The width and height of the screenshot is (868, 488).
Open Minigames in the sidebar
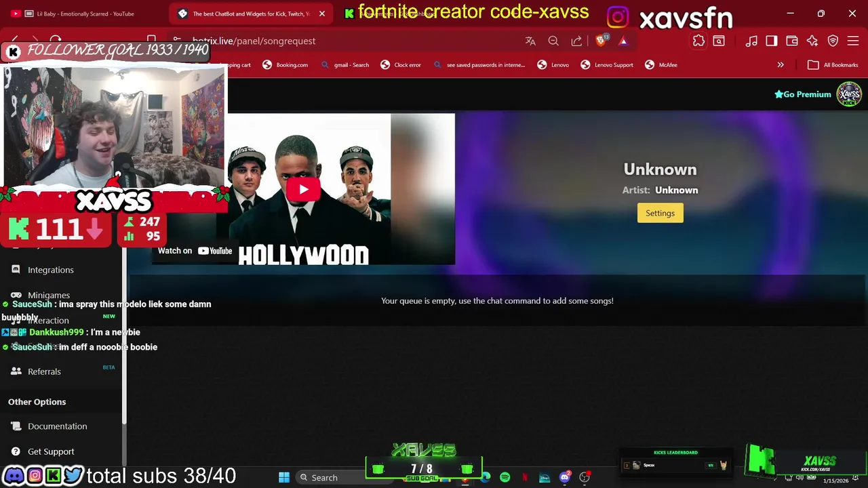[49, 296]
